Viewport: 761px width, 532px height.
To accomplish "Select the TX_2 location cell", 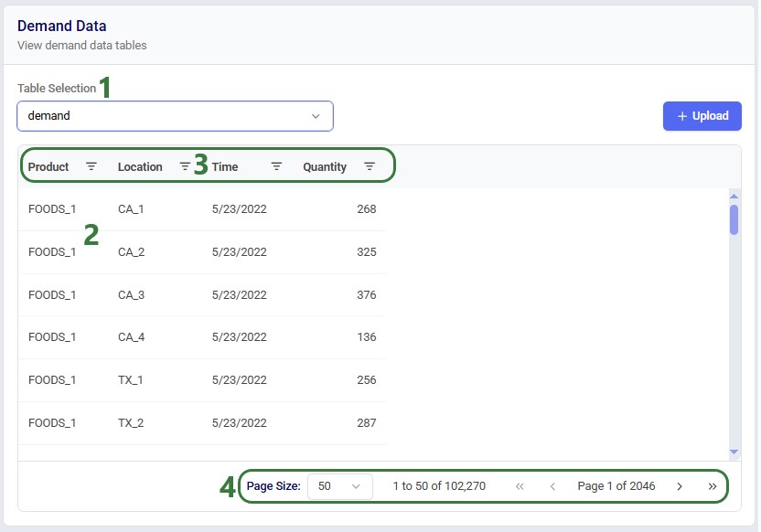I will [131, 423].
